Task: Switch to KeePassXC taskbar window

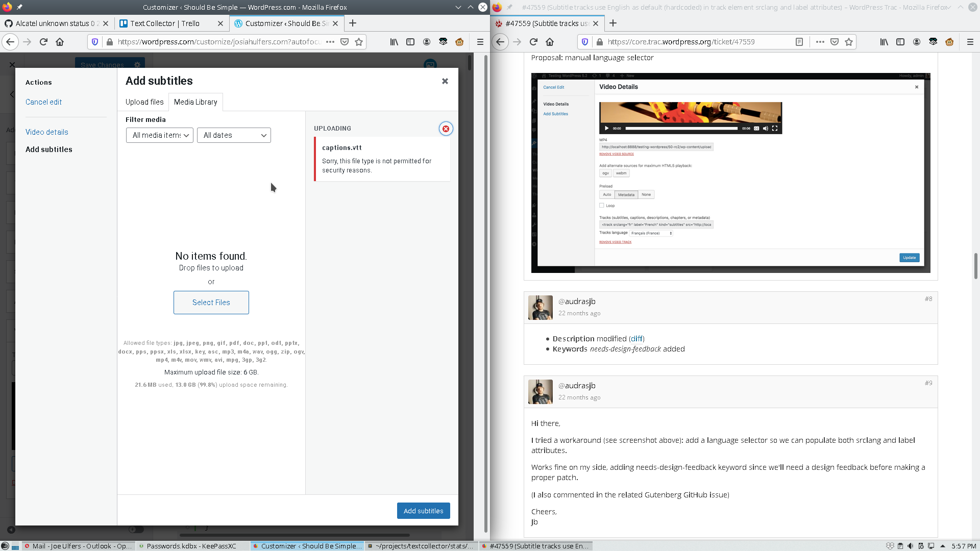Action: pyautogui.click(x=192, y=546)
